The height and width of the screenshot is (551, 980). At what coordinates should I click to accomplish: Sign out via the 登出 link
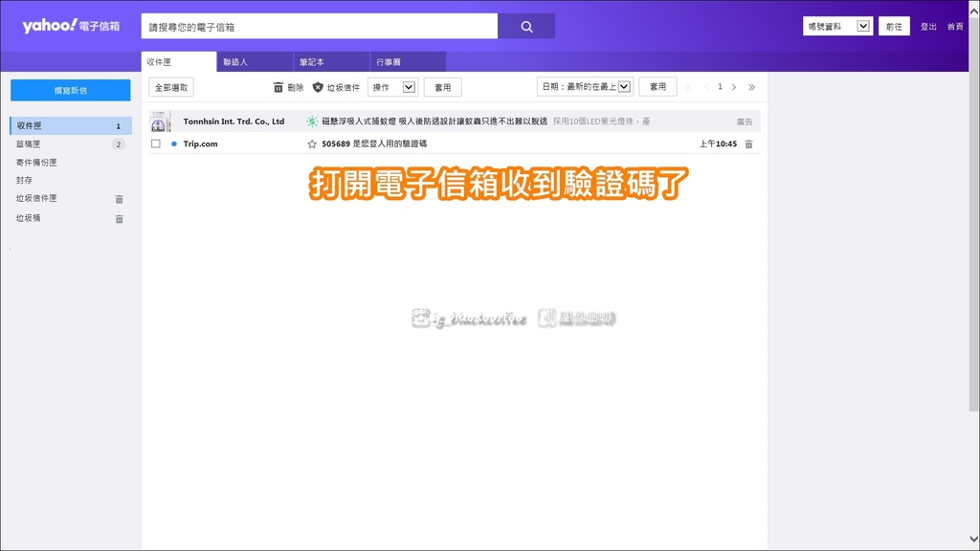pos(928,27)
